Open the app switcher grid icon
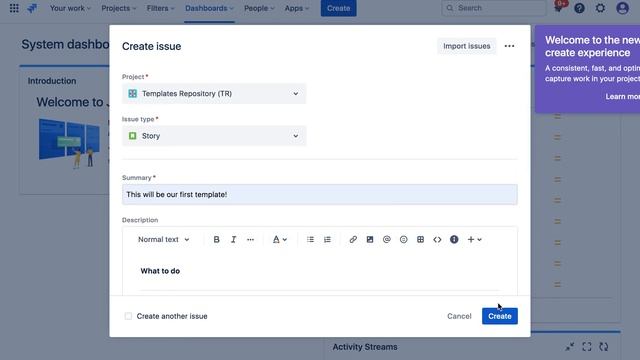Image resolution: width=640 pixels, height=360 pixels. pyautogui.click(x=14, y=8)
